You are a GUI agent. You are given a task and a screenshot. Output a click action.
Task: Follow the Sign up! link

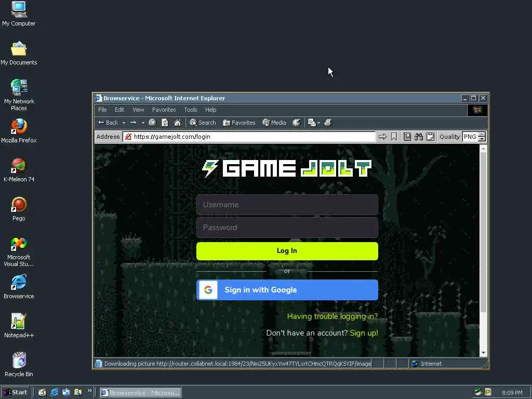(x=364, y=333)
